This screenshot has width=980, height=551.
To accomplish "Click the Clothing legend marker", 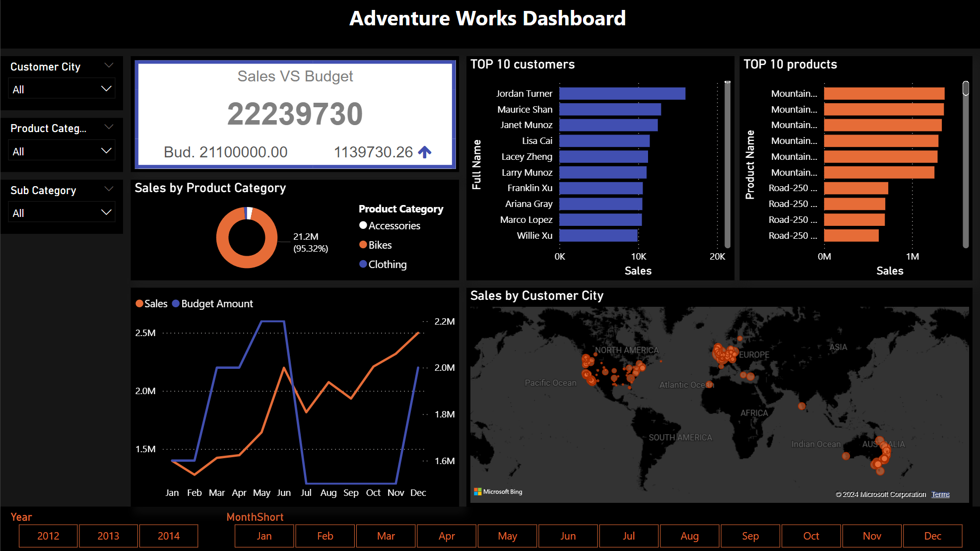I will 363,264.
